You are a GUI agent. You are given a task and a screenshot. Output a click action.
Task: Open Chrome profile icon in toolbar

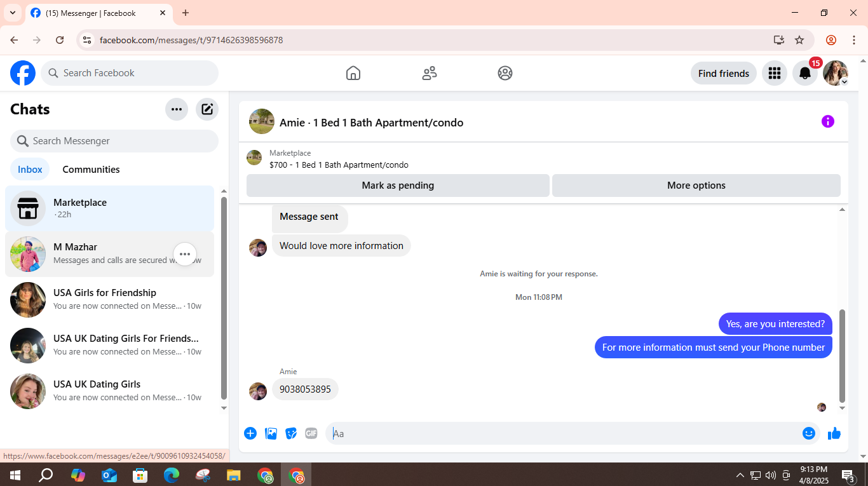pos(831,40)
